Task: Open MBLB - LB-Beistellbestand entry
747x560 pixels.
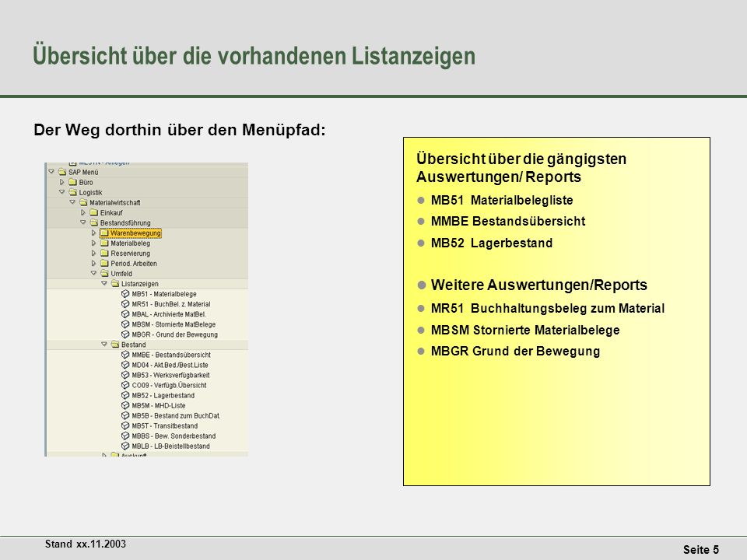Action: [x=170, y=446]
